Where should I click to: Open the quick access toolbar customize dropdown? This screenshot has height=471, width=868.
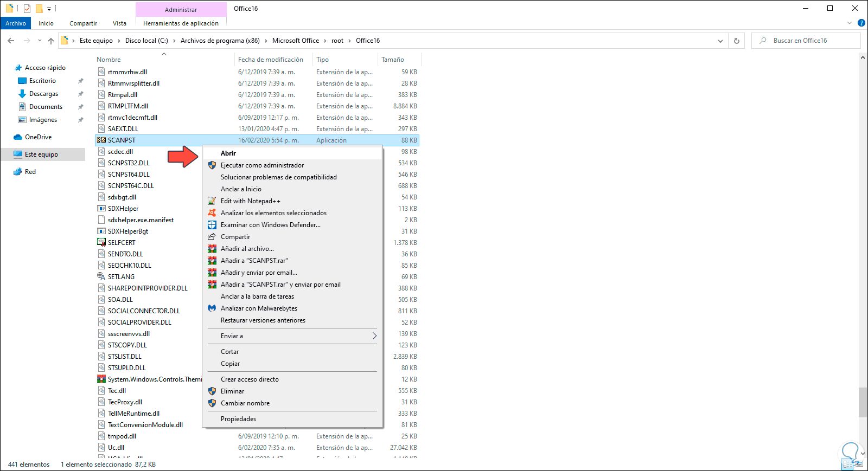pyautogui.click(x=49, y=9)
